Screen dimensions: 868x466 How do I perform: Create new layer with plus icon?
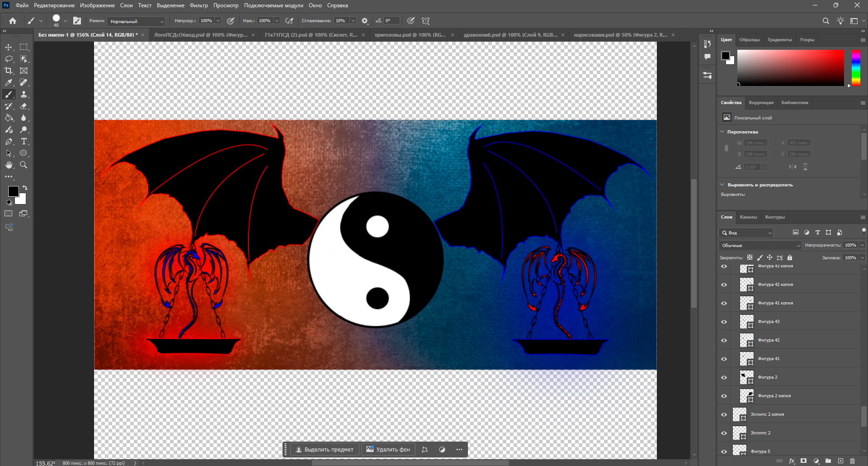pyautogui.click(x=840, y=461)
